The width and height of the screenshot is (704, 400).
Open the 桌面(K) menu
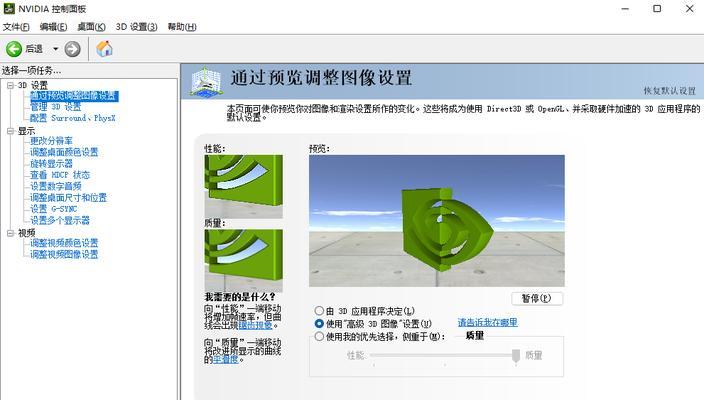[91, 27]
